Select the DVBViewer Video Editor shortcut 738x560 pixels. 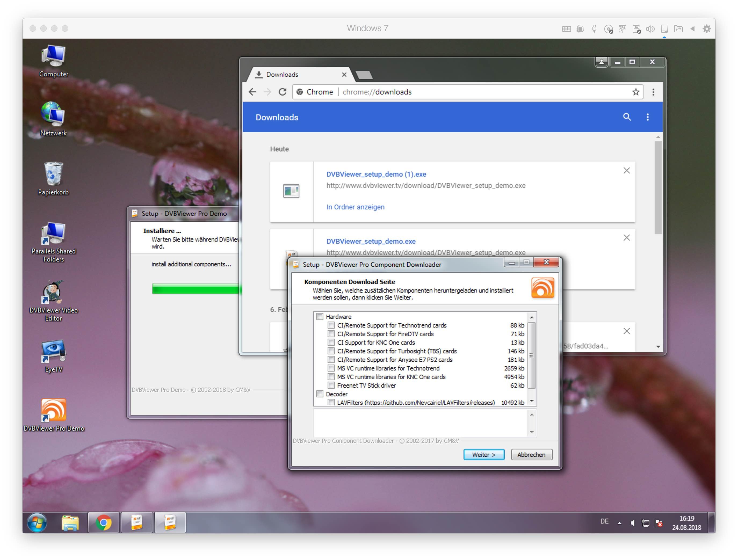point(53,301)
